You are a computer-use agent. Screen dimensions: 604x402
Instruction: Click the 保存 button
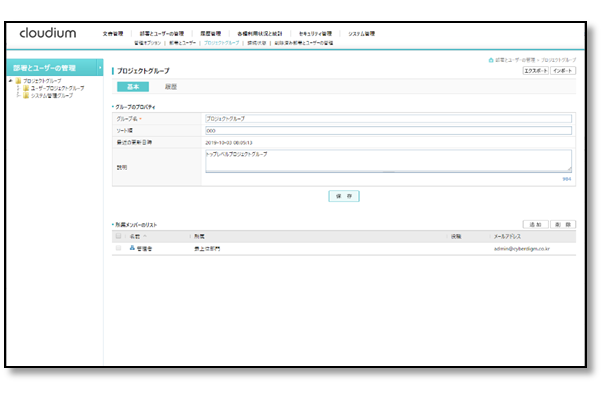(x=343, y=196)
